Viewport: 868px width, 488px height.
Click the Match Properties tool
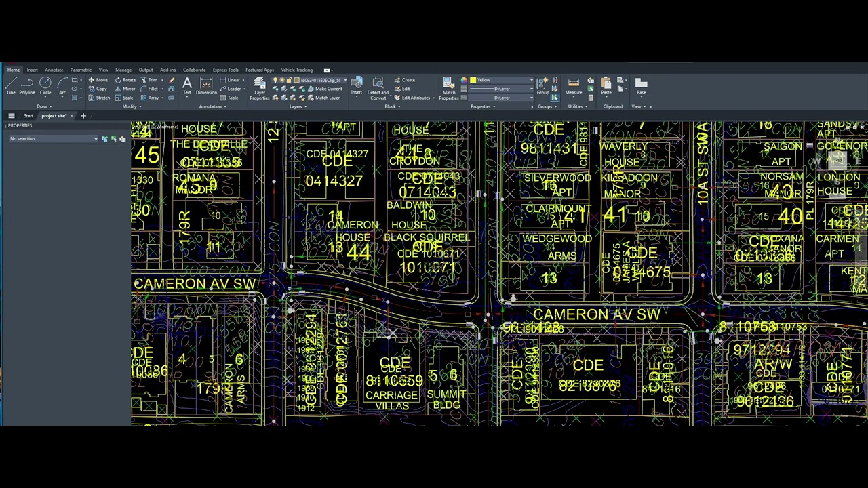click(449, 88)
